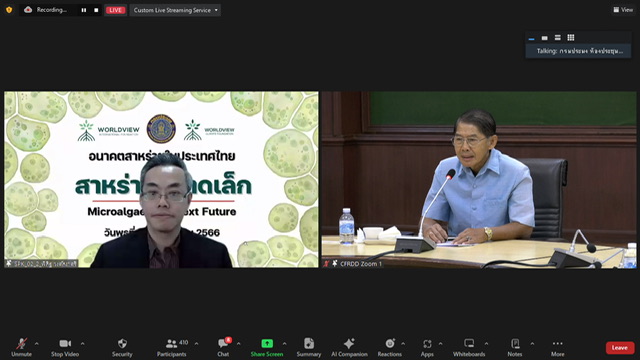This screenshot has width=640, height=360.
Task: Start Share Screen
Action: tap(267, 347)
